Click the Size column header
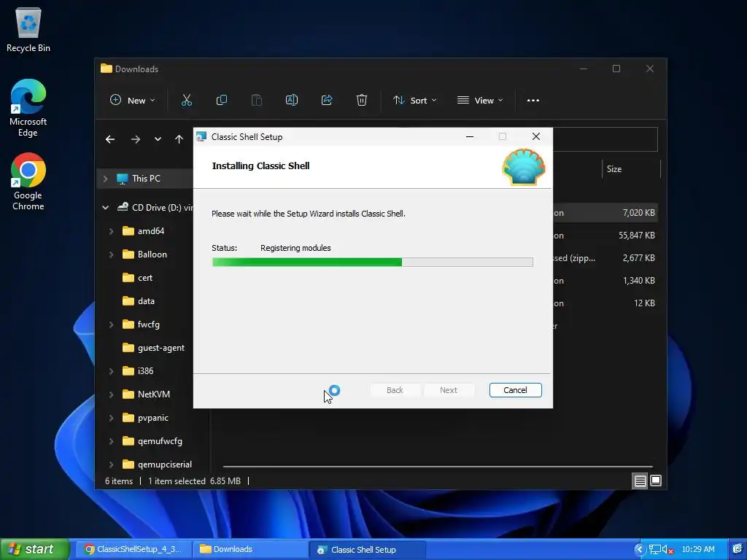 (631, 169)
